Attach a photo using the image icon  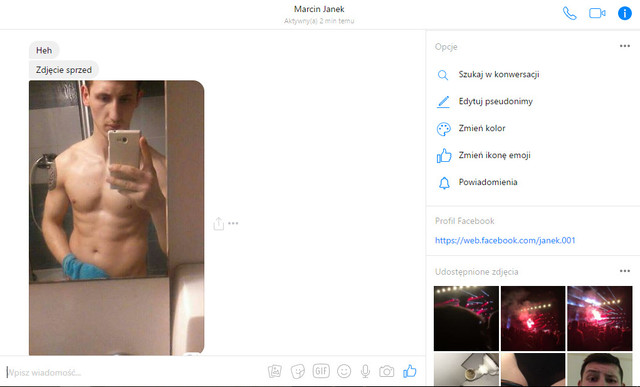click(275, 371)
